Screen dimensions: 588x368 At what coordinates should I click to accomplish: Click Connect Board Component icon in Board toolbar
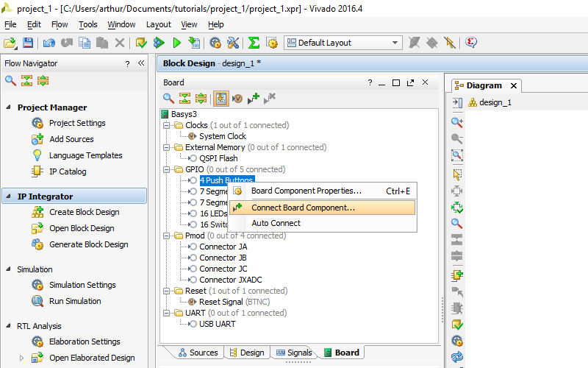[x=254, y=99]
